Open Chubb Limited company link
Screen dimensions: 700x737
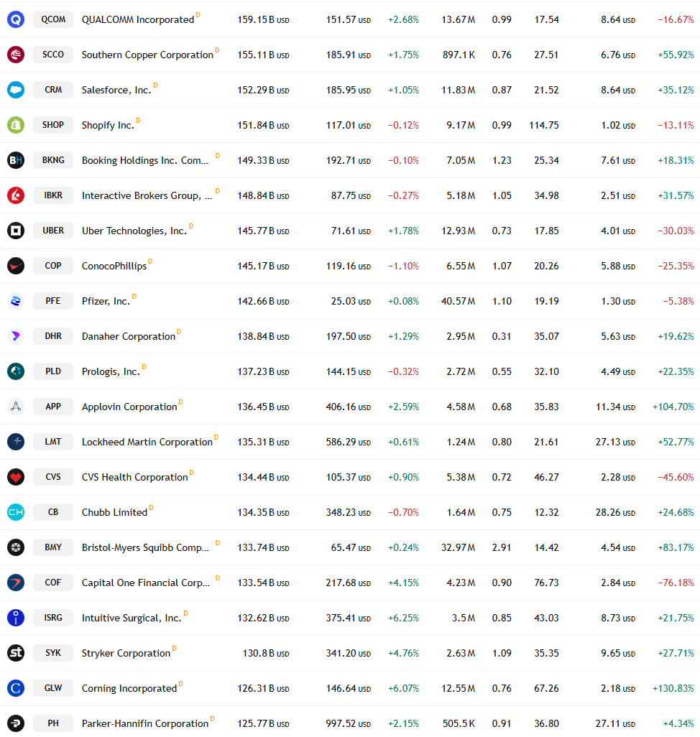pyautogui.click(x=115, y=512)
